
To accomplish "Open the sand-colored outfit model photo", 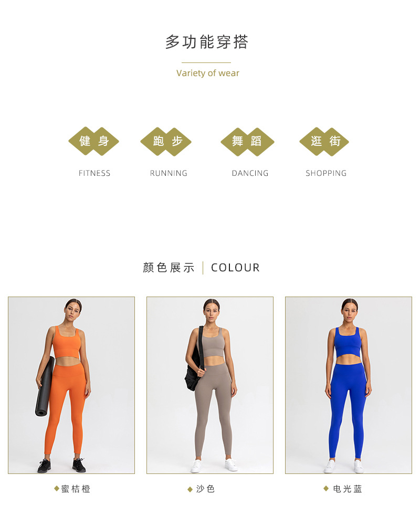I will (210, 385).
